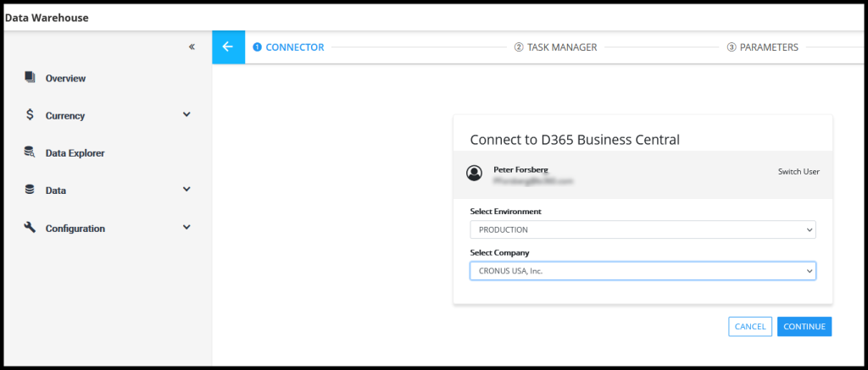Click the Cancel button
The height and width of the screenshot is (370, 868).
coord(749,327)
